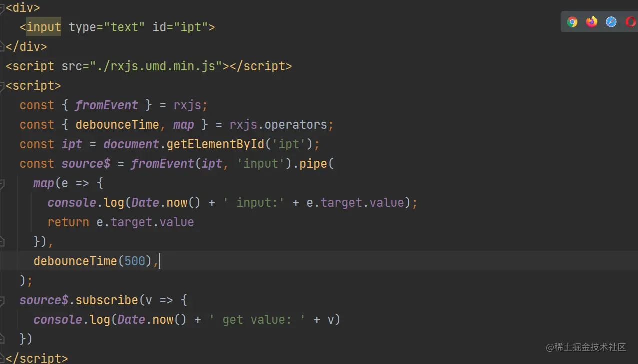638x364 pixels.
Task: Click the "./rxjs.umd.min.js" src string
Action: (x=156, y=66)
